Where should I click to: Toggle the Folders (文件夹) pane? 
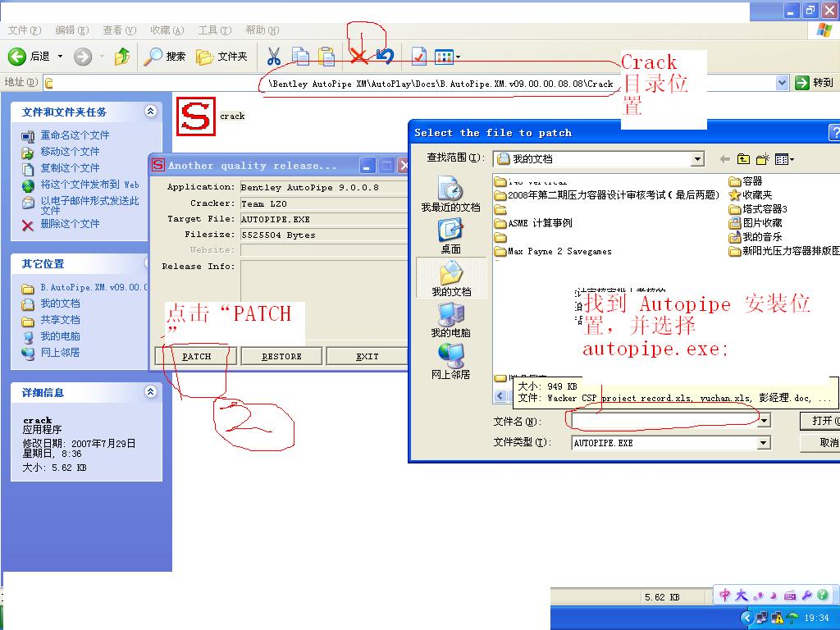click(x=221, y=57)
